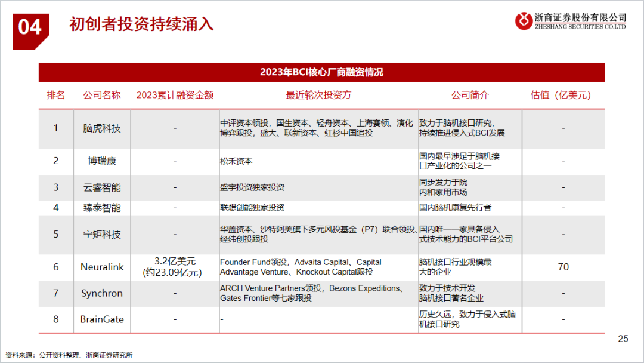
Task: Click the funding amount 3.2亿美元
Action: click(x=175, y=262)
